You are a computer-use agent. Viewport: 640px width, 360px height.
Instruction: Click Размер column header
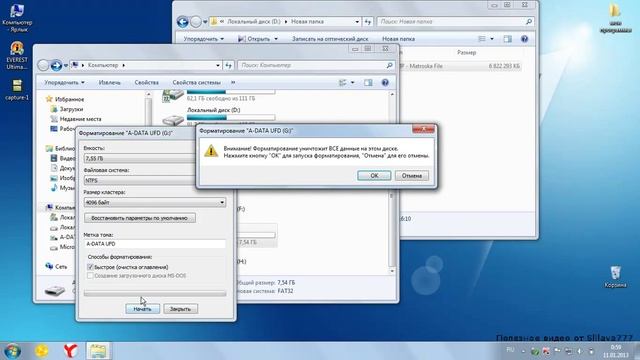pos(467,53)
